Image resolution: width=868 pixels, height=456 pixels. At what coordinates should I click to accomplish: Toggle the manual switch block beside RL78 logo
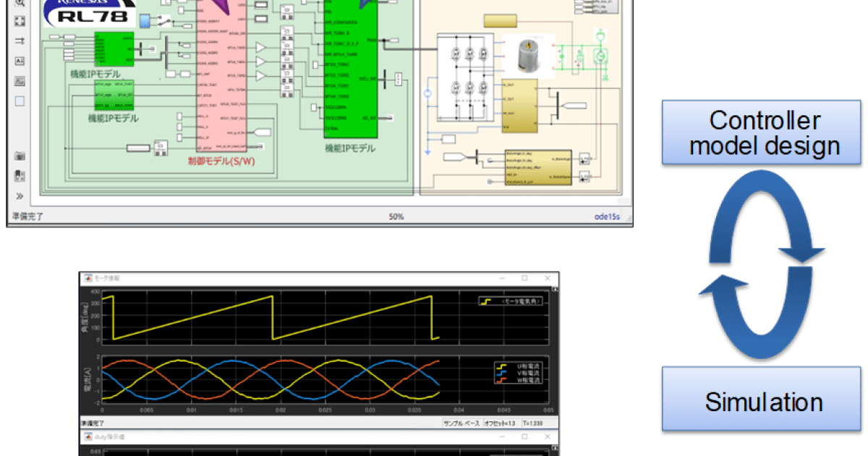163,22
